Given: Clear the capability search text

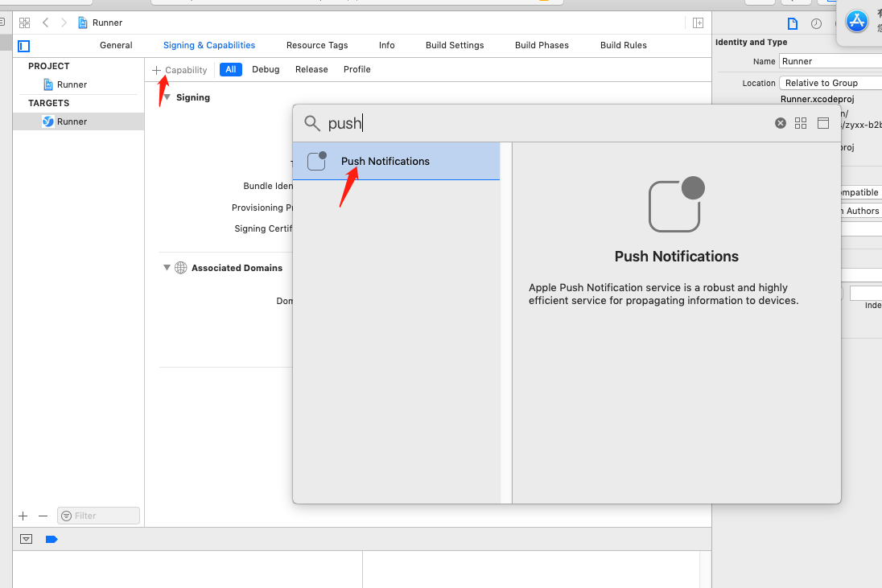Looking at the screenshot, I should click(x=780, y=123).
